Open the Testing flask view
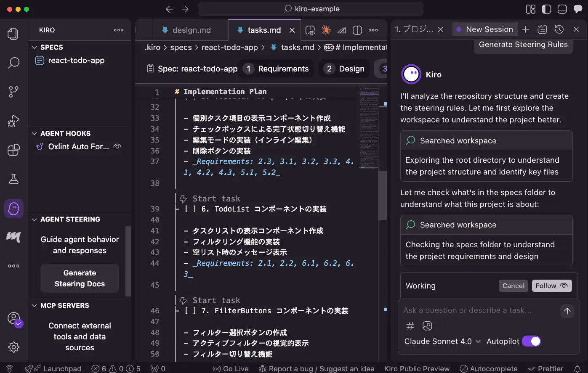The height and width of the screenshot is (373, 588). pyautogui.click(x=13, y=179)
